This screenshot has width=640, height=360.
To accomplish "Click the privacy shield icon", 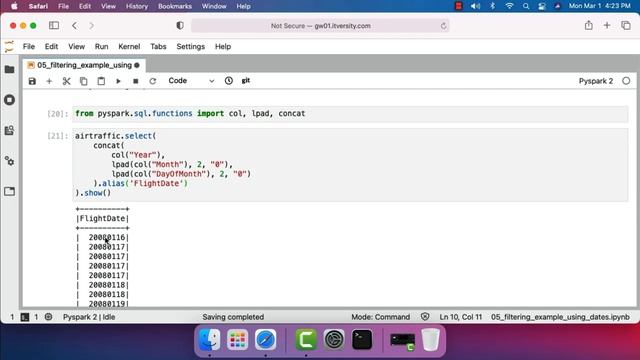I will 180,25.
